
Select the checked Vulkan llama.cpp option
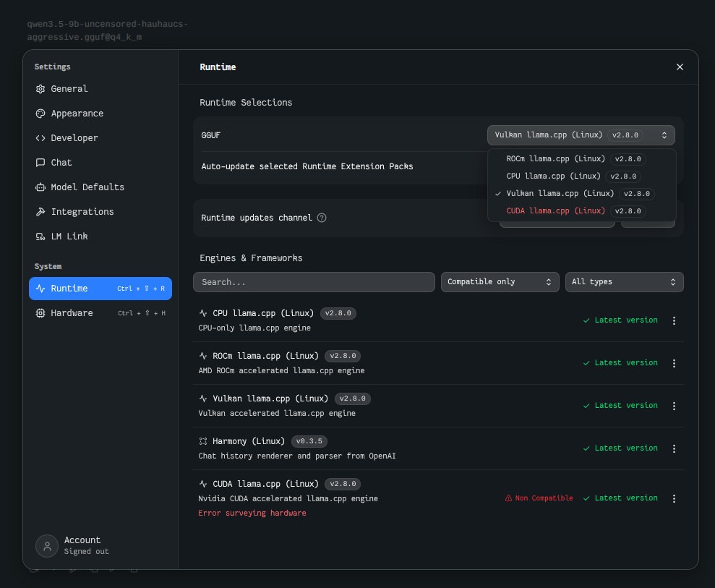click(x=560, y=193)
